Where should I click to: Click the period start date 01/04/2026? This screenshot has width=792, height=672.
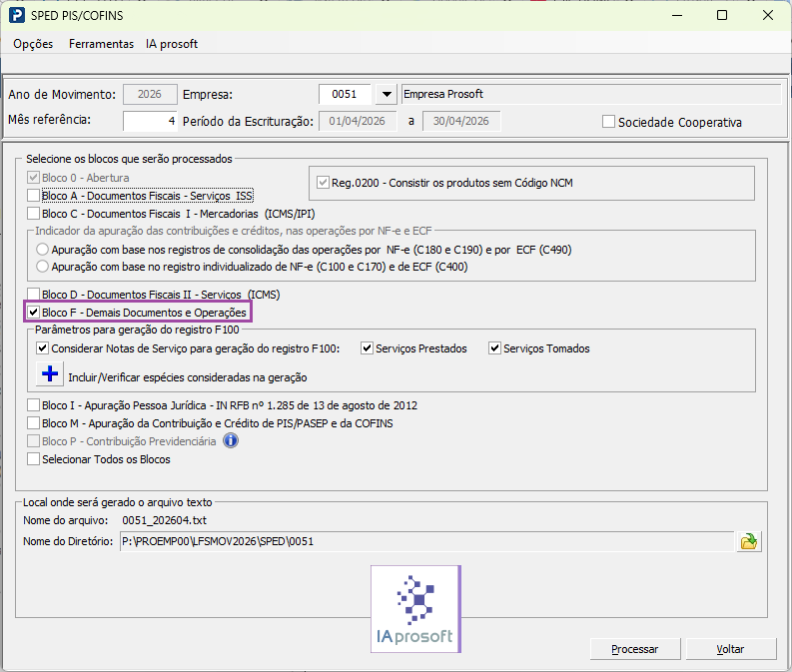358,121
